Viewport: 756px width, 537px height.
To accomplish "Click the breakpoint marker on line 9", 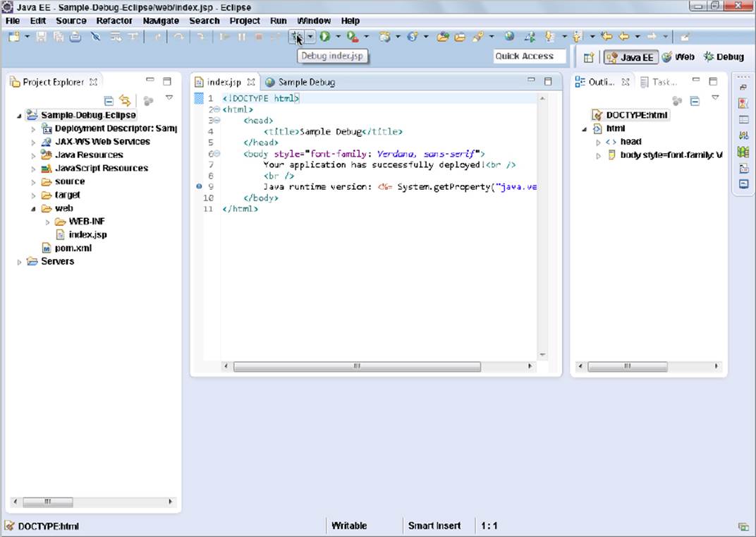I will [x=199, y=186].
